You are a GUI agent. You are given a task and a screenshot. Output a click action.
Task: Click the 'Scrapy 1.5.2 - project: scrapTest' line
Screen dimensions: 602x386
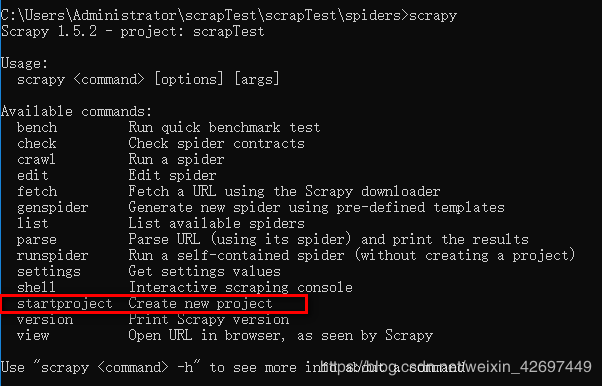click(x=133, y=31)
